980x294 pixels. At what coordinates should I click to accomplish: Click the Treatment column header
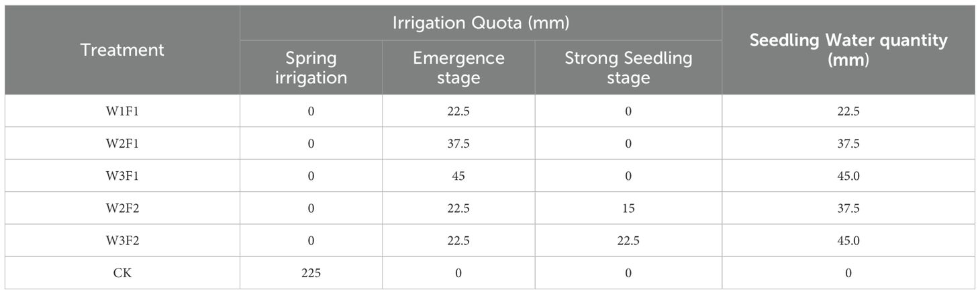(x=122, y=50)
